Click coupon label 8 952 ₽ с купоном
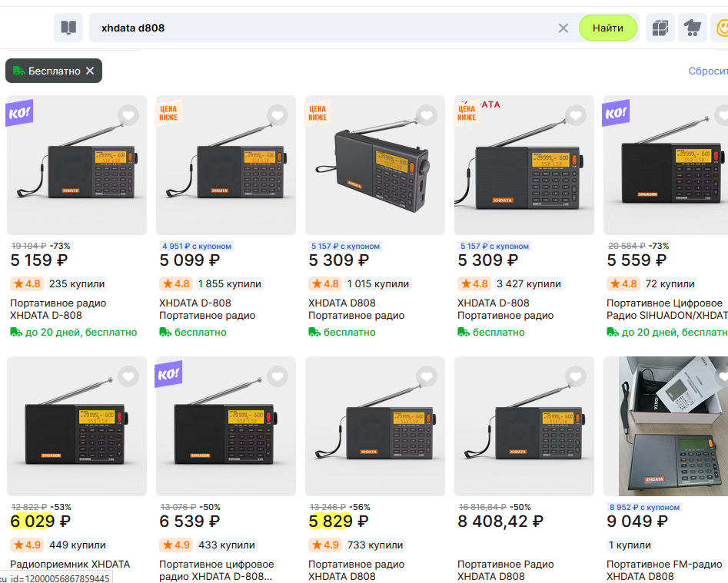 [x=644, y=508]
